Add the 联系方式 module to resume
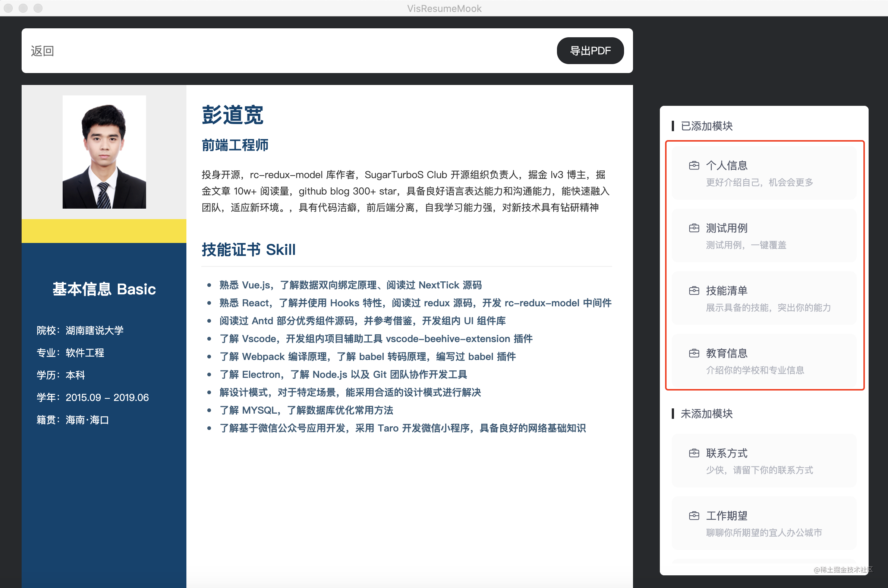The height and width of the screenshot is (588, 888). point(764,461)
